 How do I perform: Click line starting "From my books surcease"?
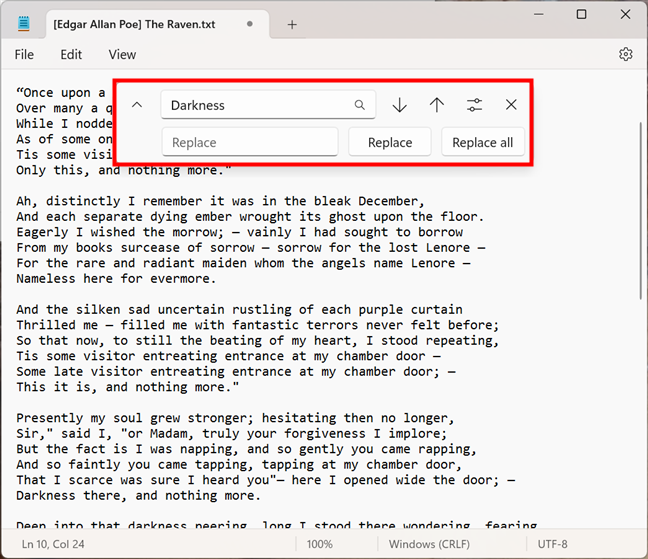click(250, 247)
